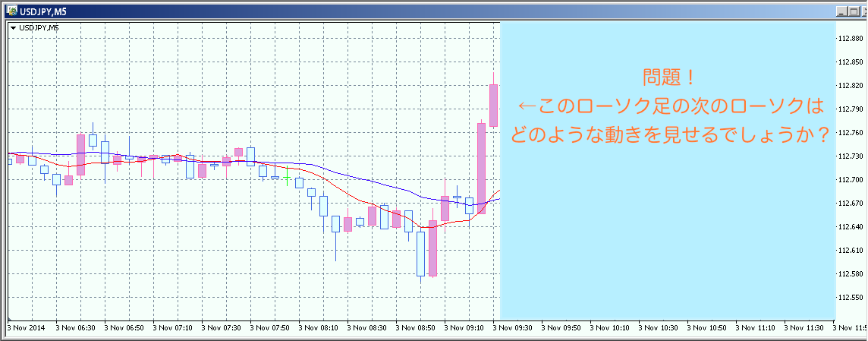This screenshot has width=868, height=341.
Task: Click the 3 Nov 11:30 time label
Action: [x=806, y=327]
